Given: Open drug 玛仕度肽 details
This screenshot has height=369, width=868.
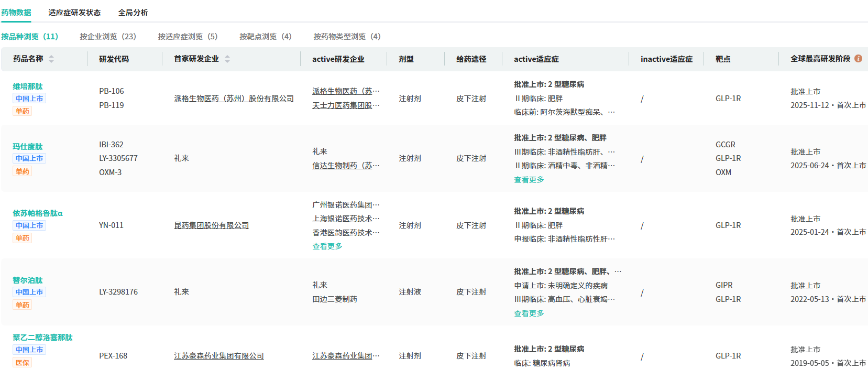Looking at the screenshot, I should (x=28, y=147).
